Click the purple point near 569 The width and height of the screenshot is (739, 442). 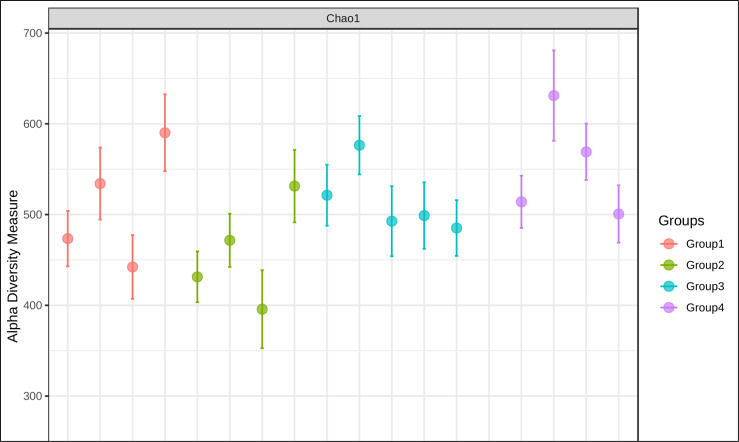tap(586, 152)
